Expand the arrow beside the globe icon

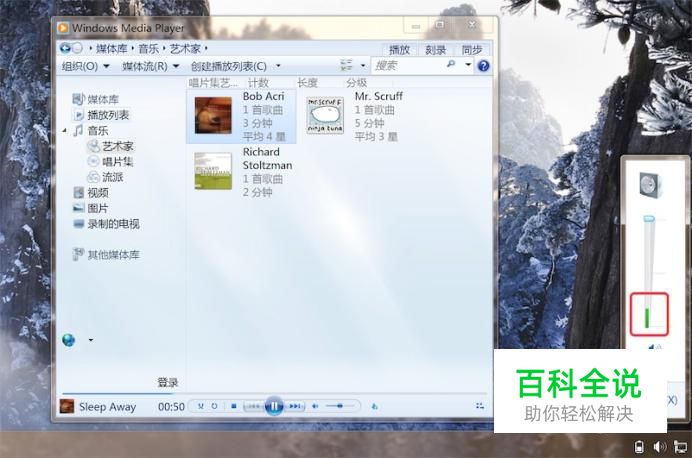(90, 340)
